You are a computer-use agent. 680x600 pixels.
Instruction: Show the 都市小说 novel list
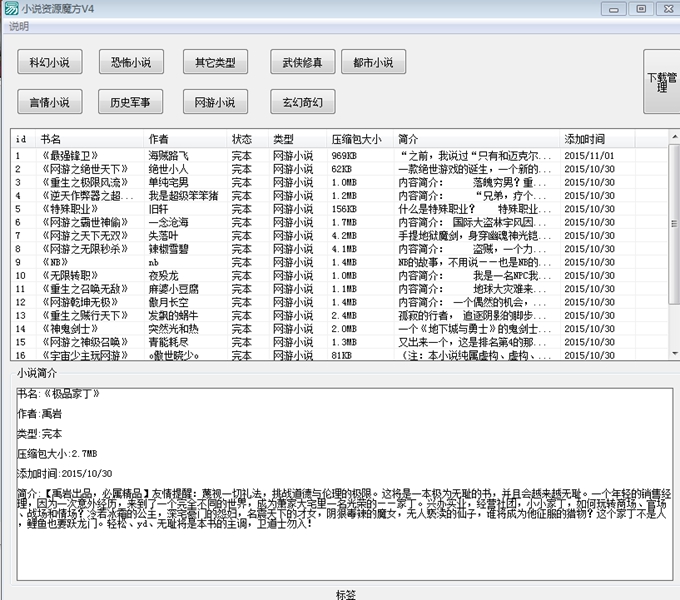click(373, 62)
